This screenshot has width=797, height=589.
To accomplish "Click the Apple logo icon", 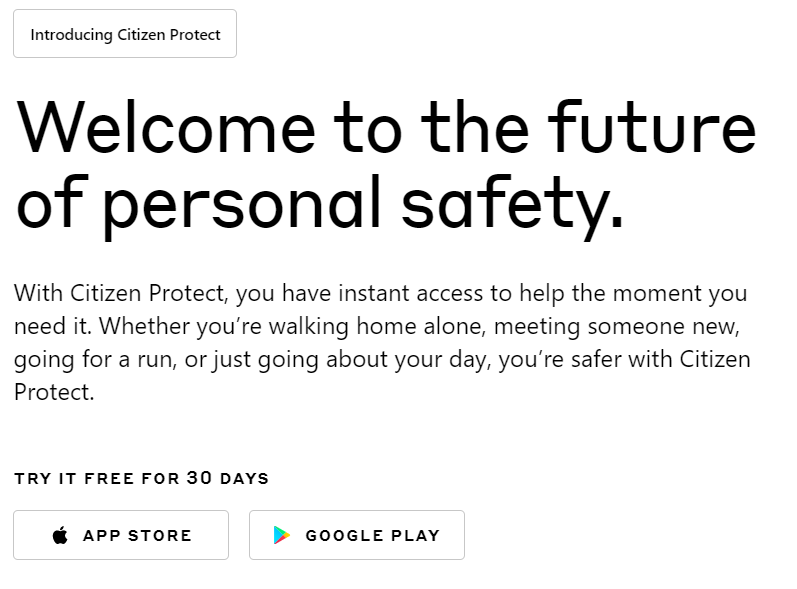I will click(x=60, y=535).
